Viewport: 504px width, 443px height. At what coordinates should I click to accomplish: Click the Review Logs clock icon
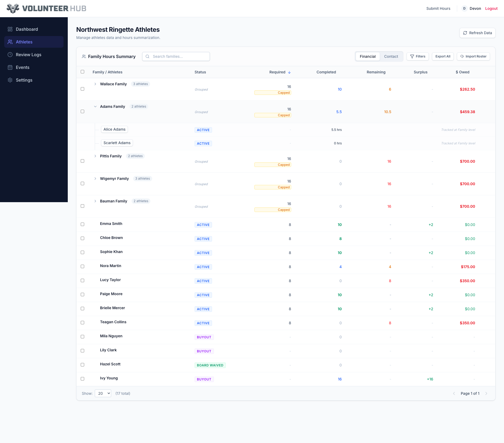click(x=10, y=55)
